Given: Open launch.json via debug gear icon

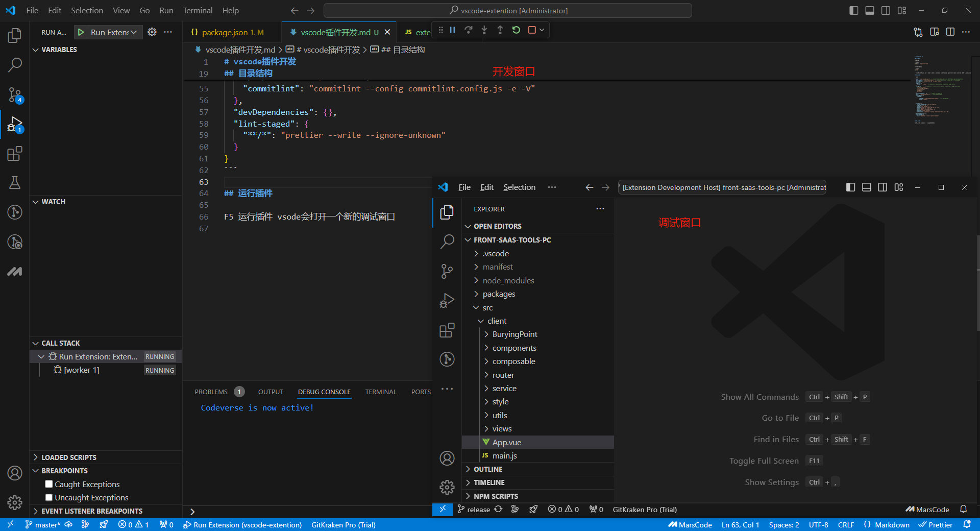Looking at the screenshot, I should point(152,32).
